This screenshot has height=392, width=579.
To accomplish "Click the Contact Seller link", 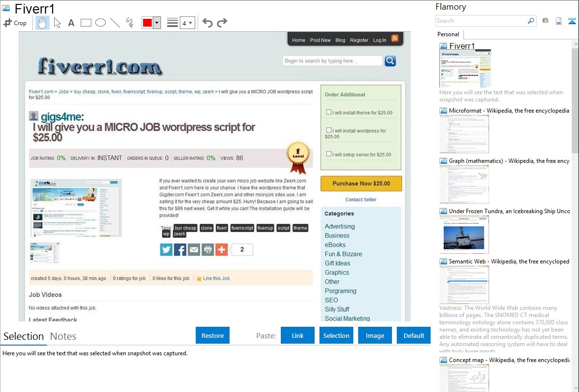I will point(361,200).
